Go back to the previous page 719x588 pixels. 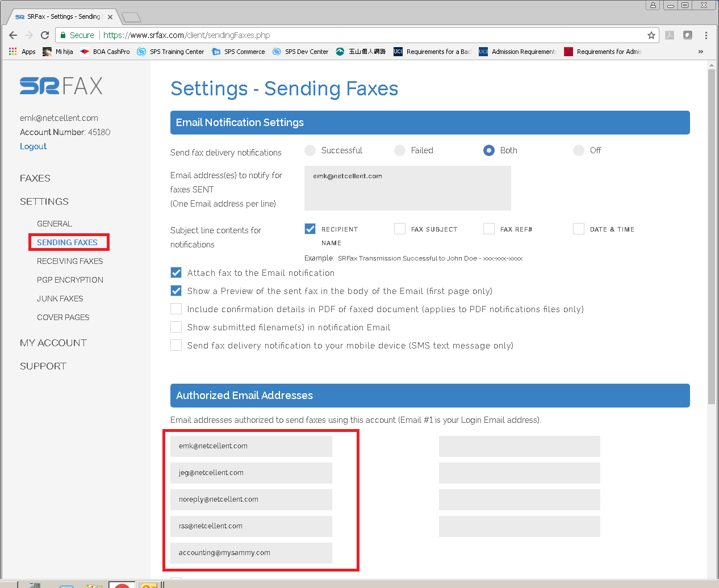pyautogui.click(x=13, y=35)
